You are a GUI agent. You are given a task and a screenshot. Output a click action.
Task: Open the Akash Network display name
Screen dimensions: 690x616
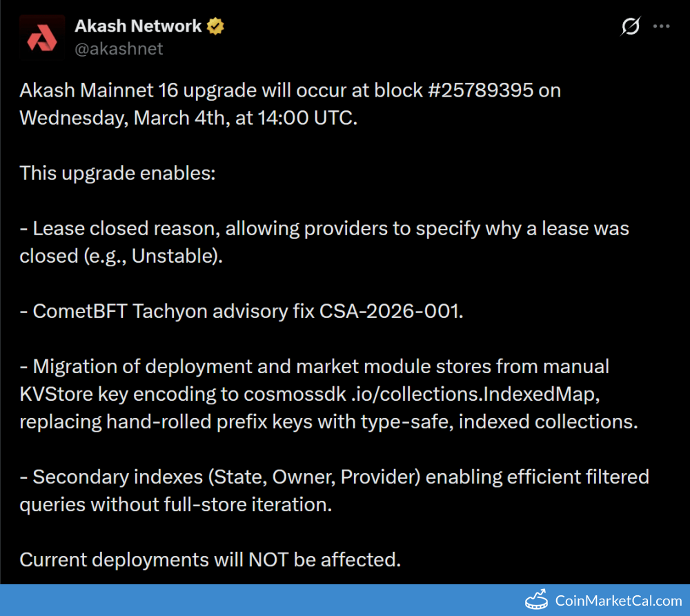[138, 27]
